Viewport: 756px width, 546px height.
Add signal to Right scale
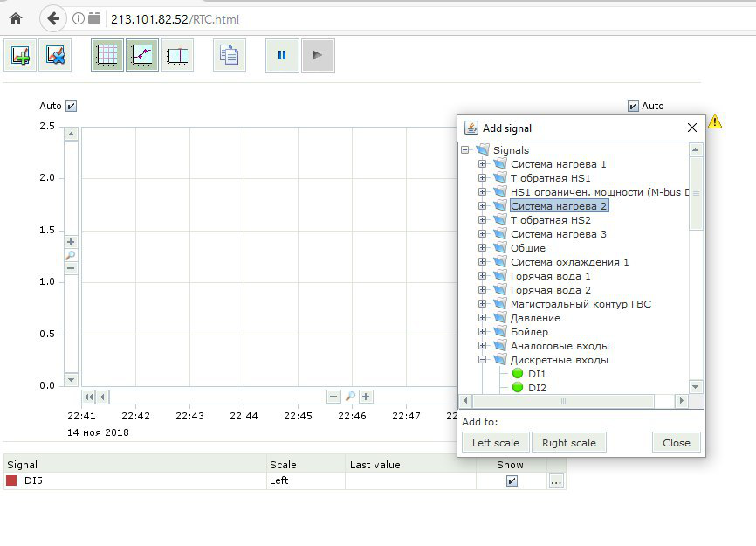[x=569, y=443]
